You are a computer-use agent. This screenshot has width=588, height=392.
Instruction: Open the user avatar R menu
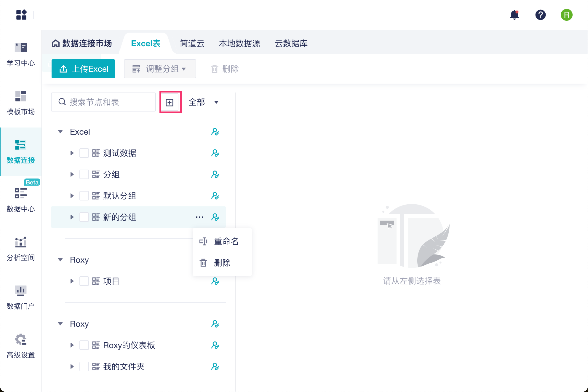pos(566,15)
